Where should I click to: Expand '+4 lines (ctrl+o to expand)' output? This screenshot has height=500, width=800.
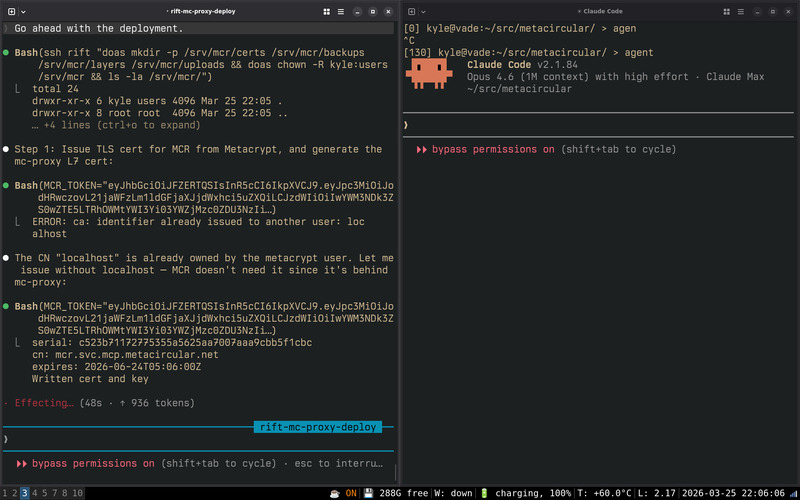pyautogui.click(x=116, y=125)
